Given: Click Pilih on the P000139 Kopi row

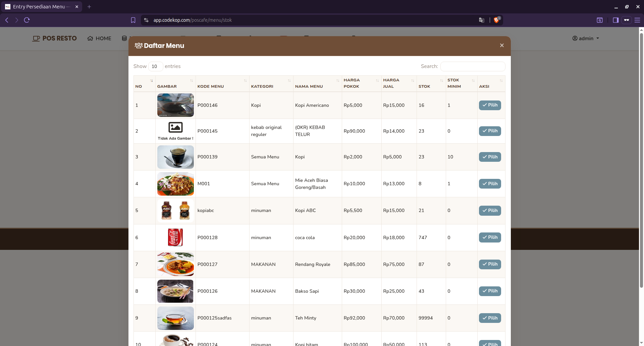Looking at the screenshot, I should pyautogui.click(x=490, y=157).
